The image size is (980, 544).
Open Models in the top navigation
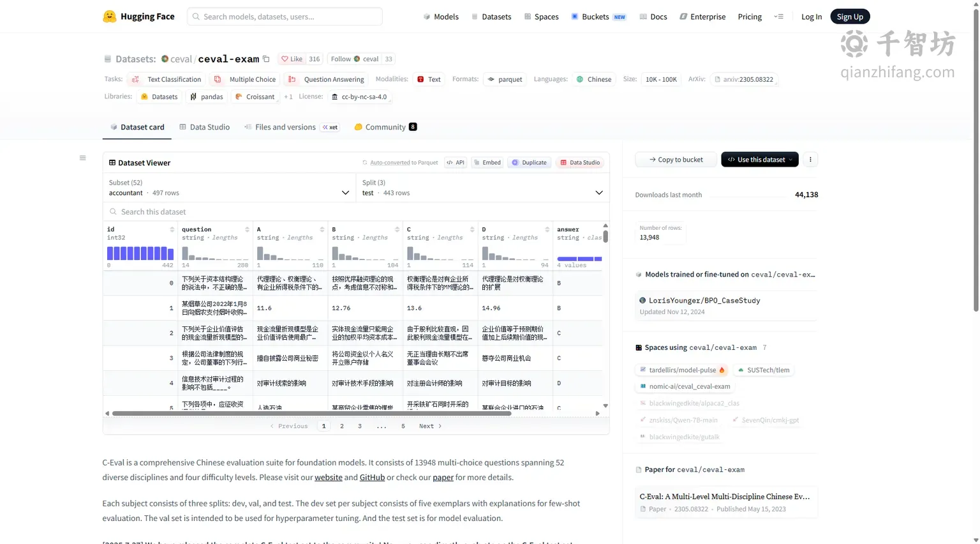[x=441, y=17]
